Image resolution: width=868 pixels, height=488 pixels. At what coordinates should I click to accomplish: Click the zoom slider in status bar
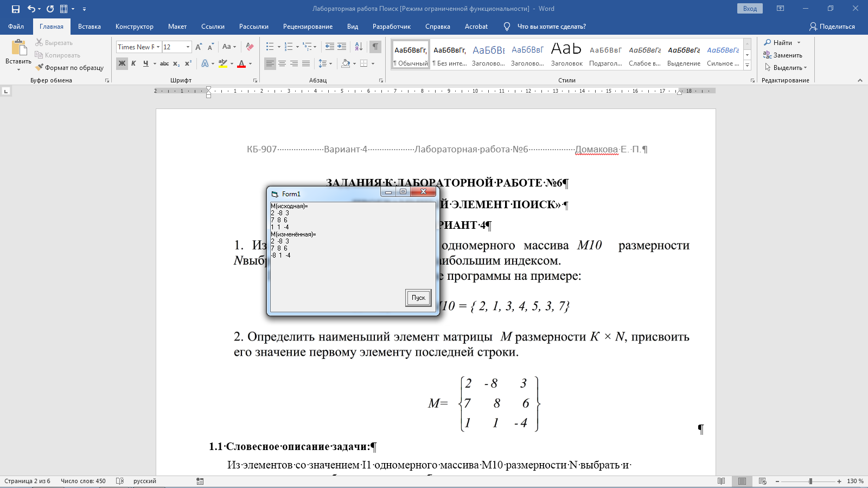point(810,481)
